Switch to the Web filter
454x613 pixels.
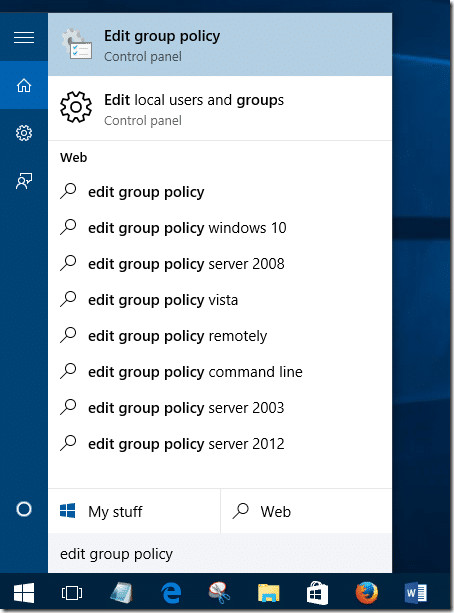tap(307, 511)
